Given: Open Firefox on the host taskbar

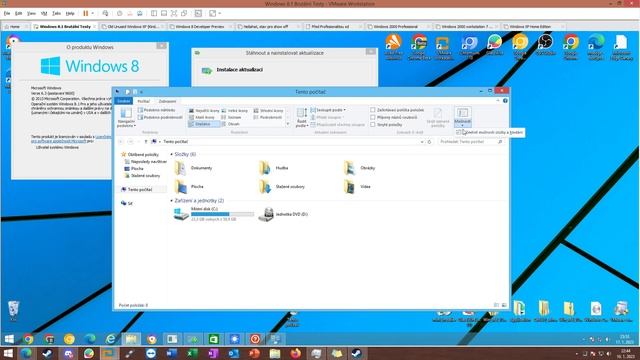Looking at the screenshot, I should click(x=296, y=353).
